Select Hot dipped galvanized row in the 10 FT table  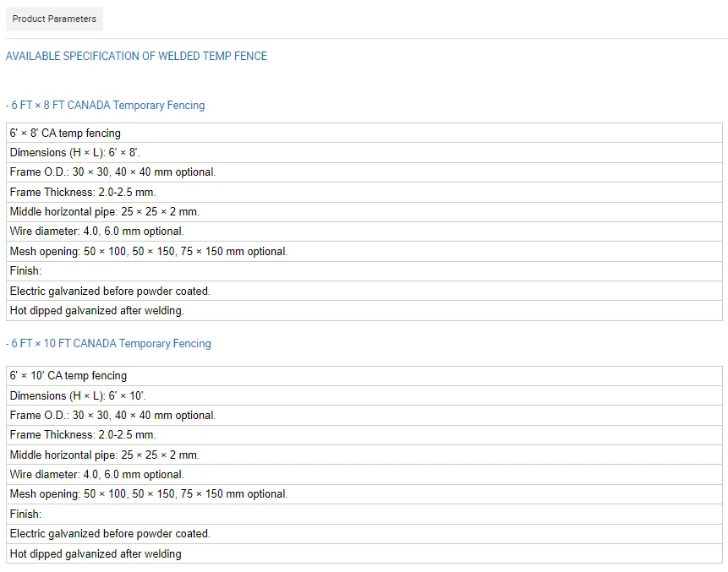pos(96,554)
